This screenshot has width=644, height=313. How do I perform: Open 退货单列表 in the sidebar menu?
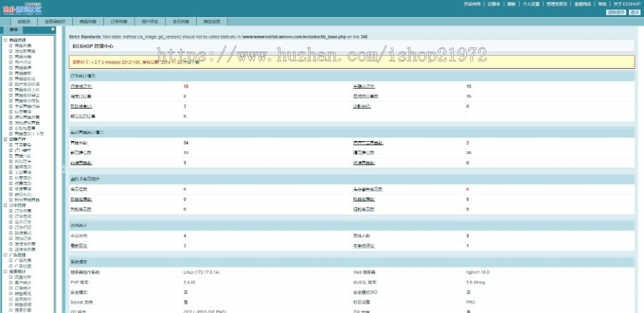coord(24,249)
